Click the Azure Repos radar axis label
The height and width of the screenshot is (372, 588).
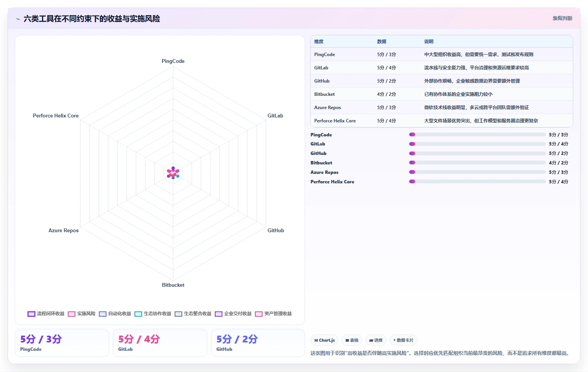64,230
